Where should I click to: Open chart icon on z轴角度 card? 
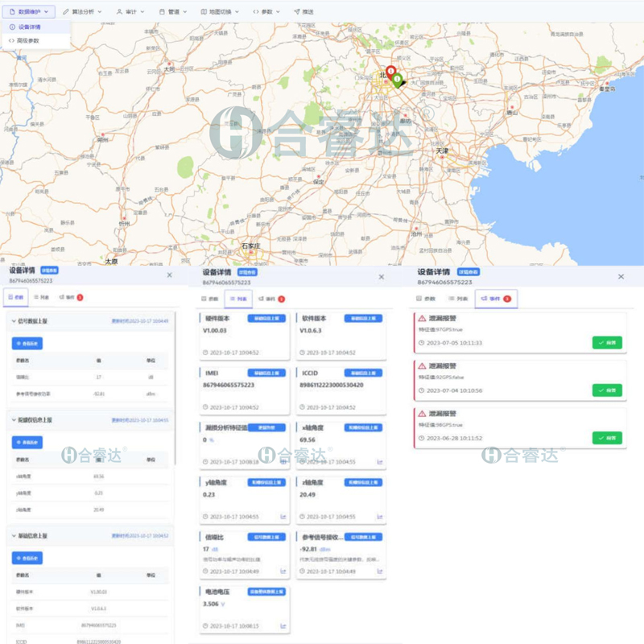[380, 516]
